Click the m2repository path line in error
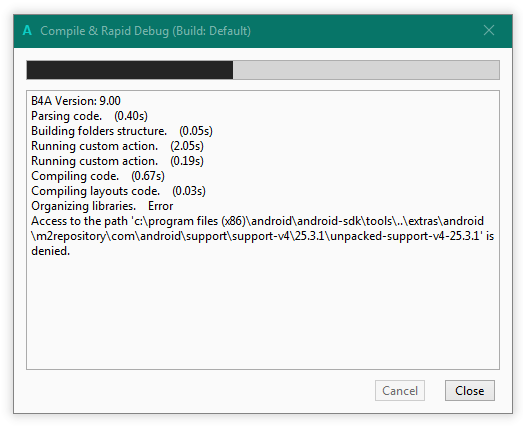The image size is (523, 429). [x=262, y=236]
